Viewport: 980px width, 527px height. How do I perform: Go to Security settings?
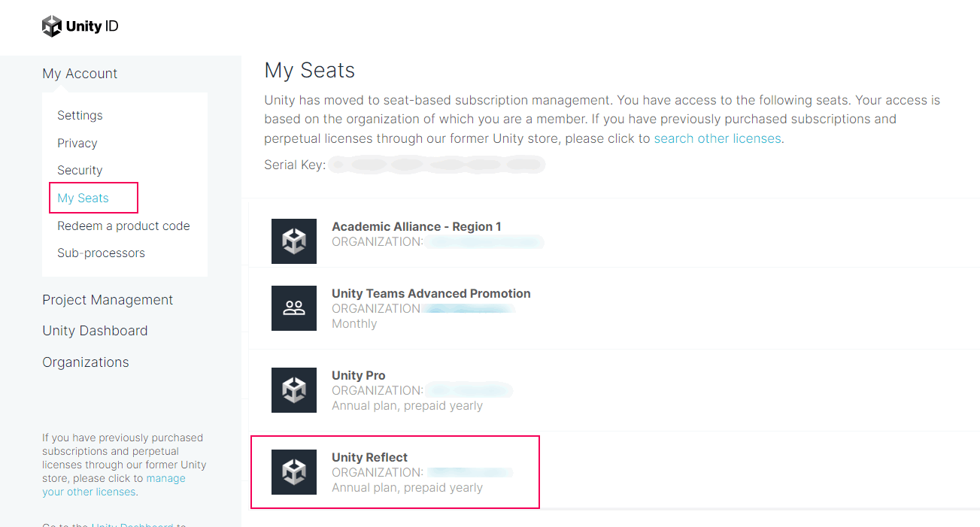[x=80, y=170]
